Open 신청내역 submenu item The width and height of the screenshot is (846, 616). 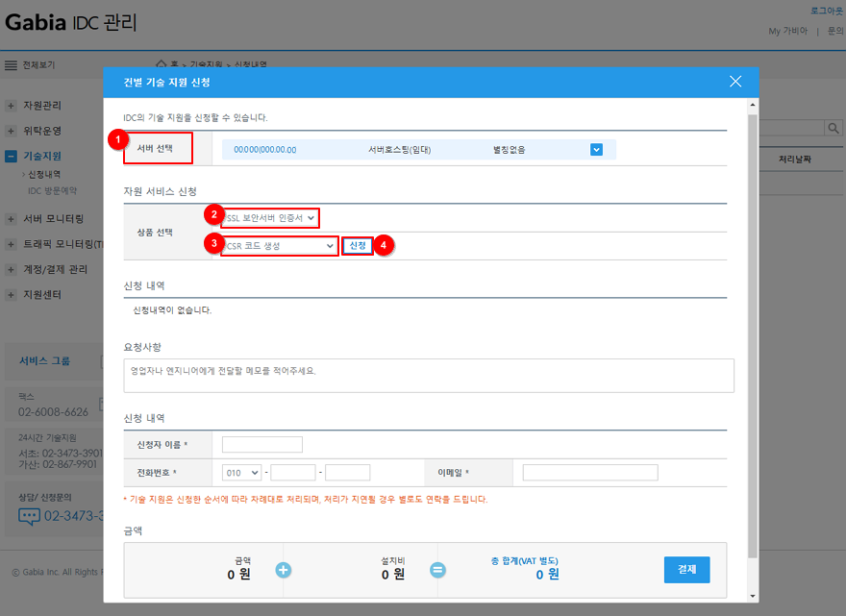coord(44,174)
